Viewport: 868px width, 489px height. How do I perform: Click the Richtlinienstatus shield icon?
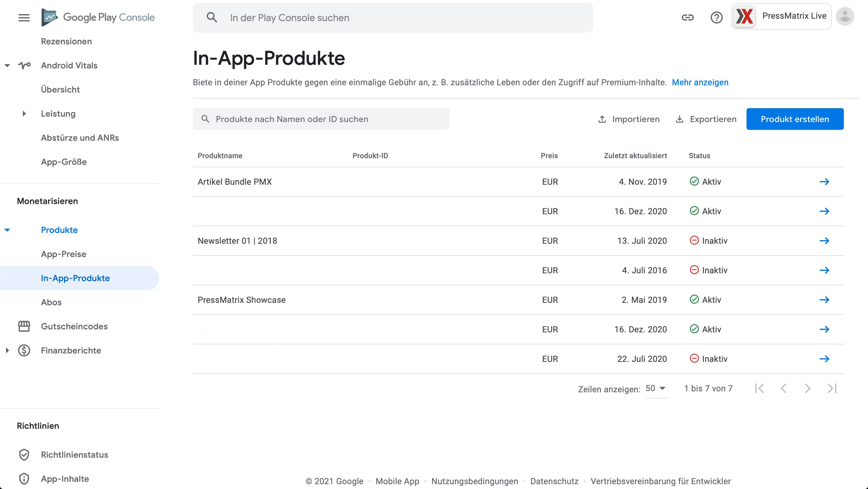coord(24,455)
